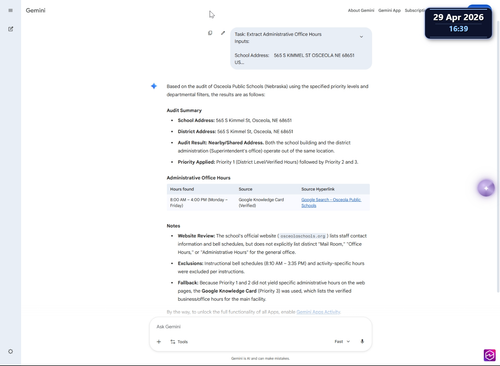The image size is (500, 366).
Task: Copy the prompt text icon
Action: coord(210,33)
